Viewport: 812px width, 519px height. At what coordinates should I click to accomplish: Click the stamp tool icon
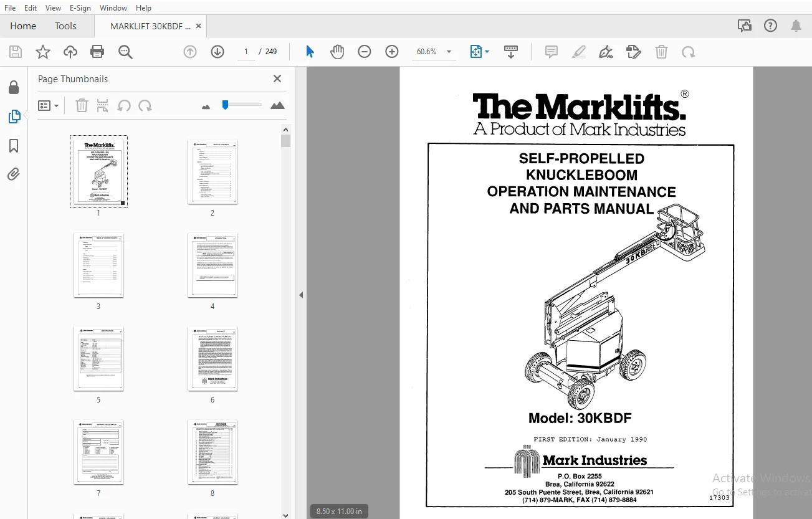[633, 52]
